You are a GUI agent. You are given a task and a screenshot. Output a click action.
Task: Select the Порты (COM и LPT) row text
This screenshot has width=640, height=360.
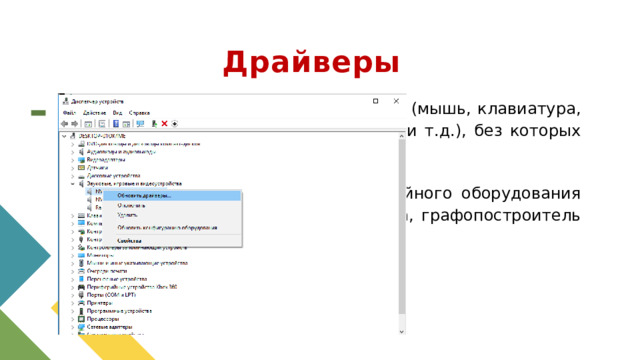click(111, 295)
